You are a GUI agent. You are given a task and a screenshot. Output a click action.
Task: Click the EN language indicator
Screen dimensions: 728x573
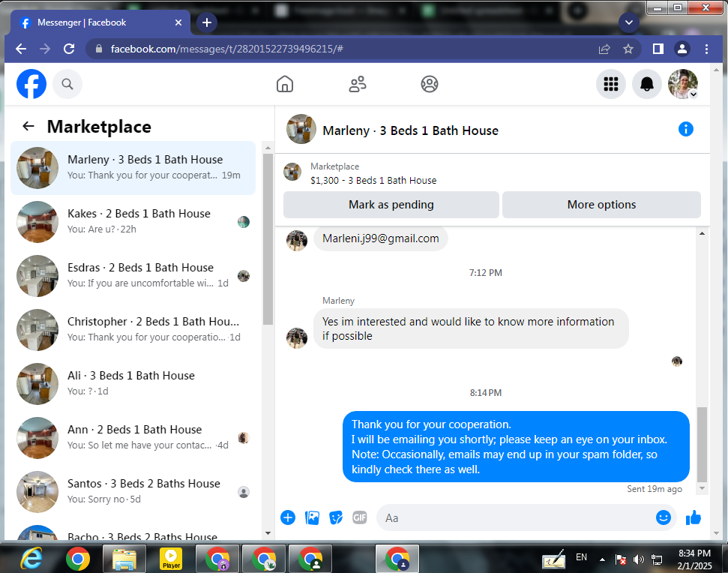click(581, 557)
